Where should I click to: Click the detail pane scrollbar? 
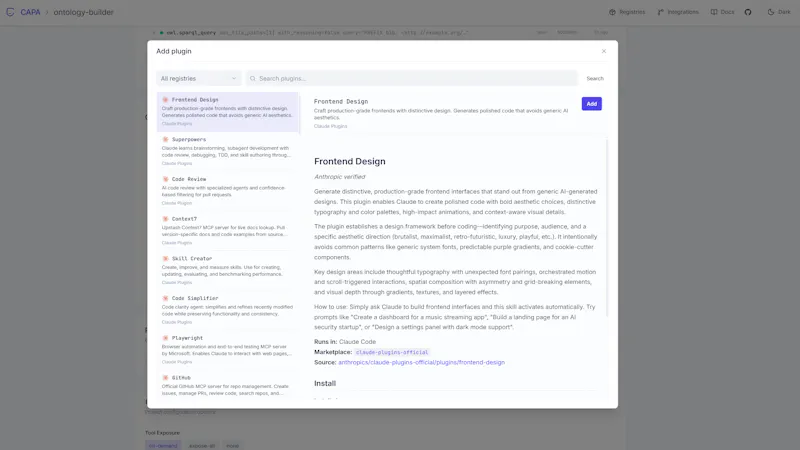pos(607,227)
